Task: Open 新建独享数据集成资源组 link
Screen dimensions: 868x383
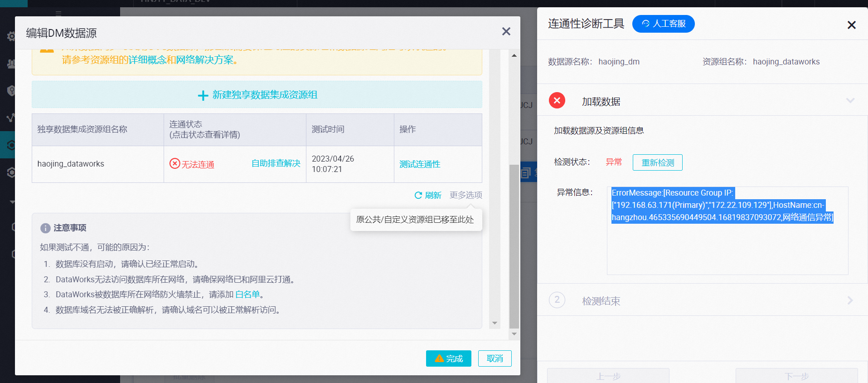Action: coord(265,95)
